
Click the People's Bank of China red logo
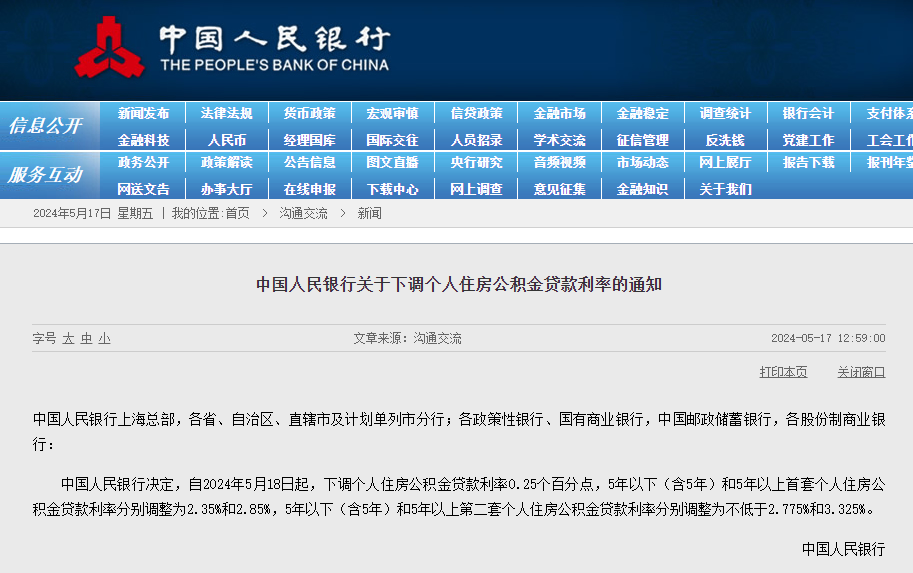click(x=109, y=48)
